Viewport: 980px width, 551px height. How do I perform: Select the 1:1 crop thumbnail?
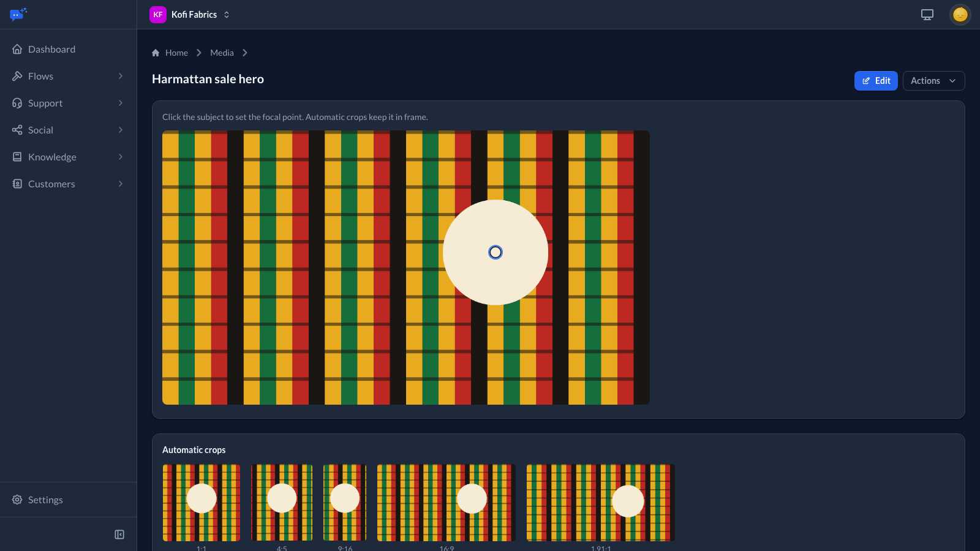pos(202,503)
